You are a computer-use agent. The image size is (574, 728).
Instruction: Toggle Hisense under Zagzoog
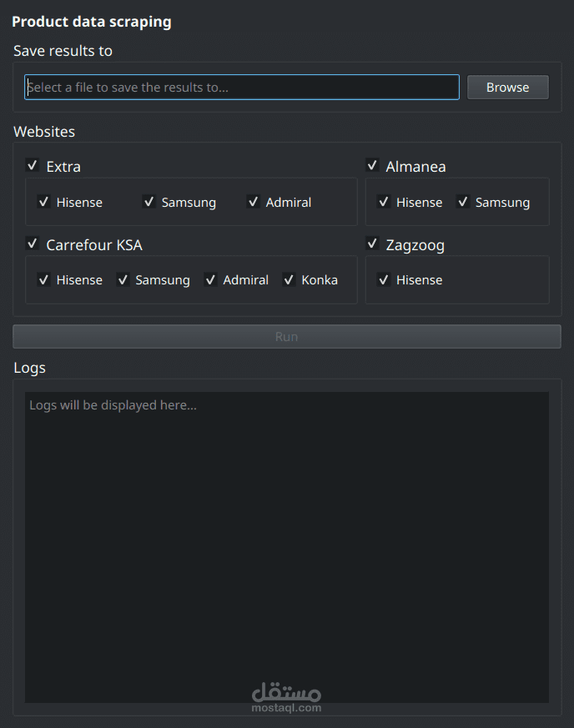[x=384, y=279]
